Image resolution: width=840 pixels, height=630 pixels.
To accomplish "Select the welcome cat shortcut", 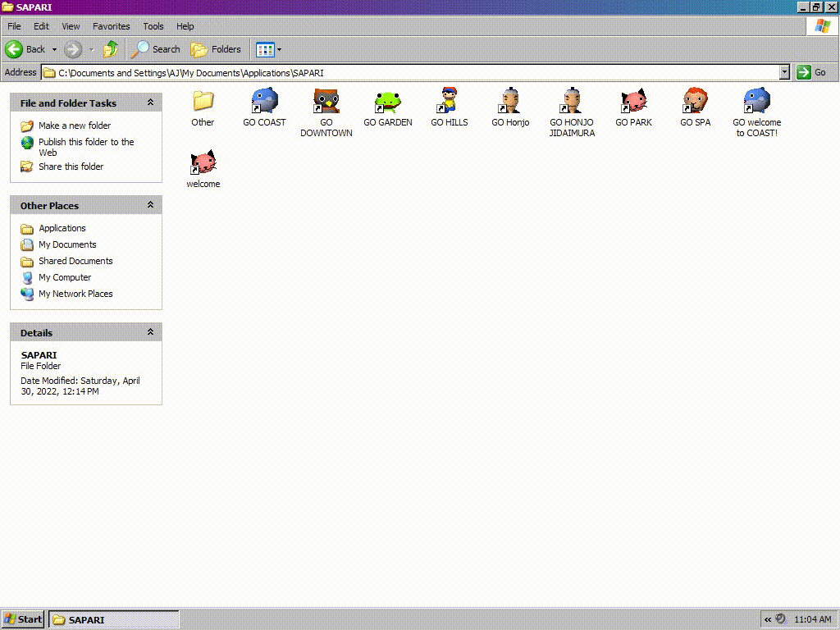I will pyautogui.click(x=203, y=162).
